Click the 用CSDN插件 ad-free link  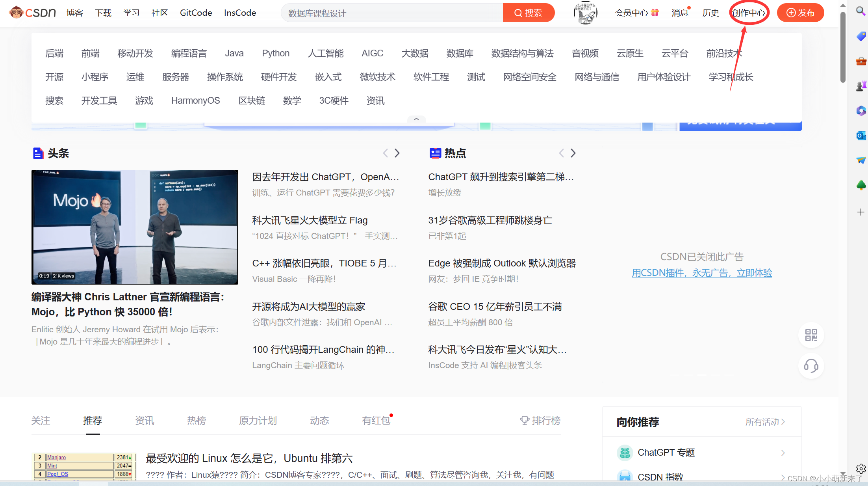pyautogui.click(x=702, y=273)
